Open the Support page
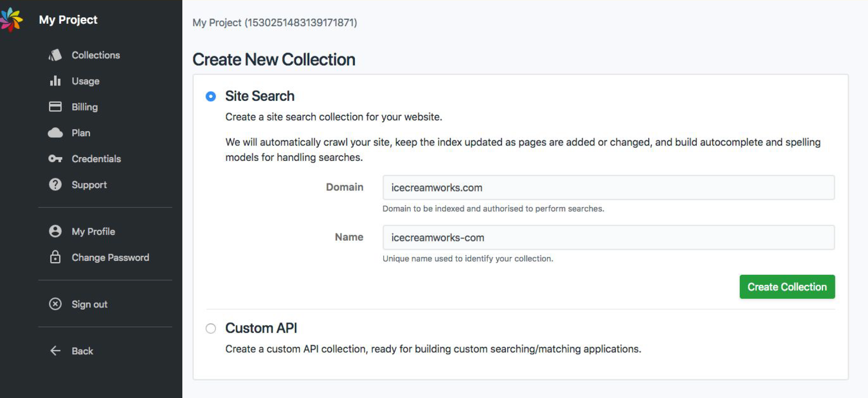 click(x=89, y=185)
